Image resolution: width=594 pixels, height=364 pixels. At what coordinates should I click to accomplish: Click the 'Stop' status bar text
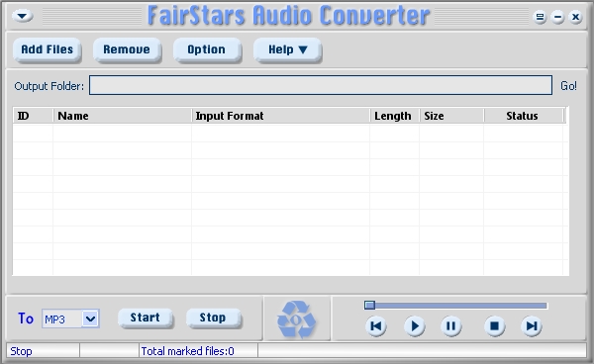pos(21,351)
